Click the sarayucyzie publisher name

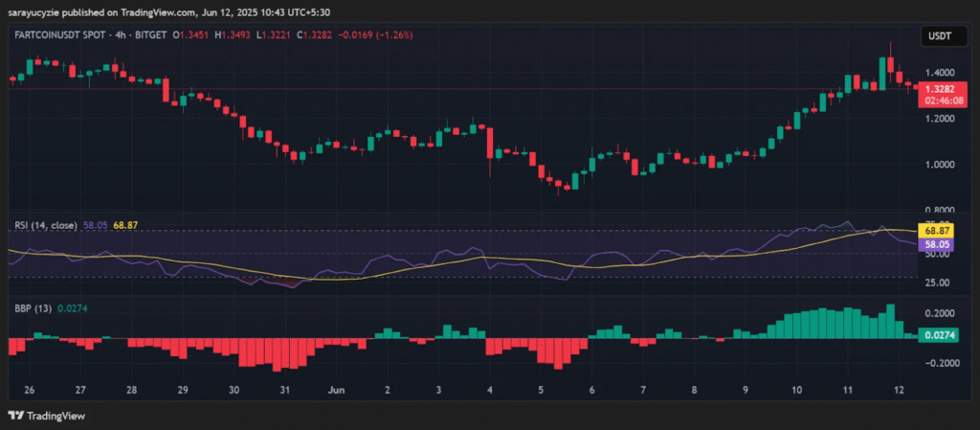pyautogui.click(x=38, y=11)
